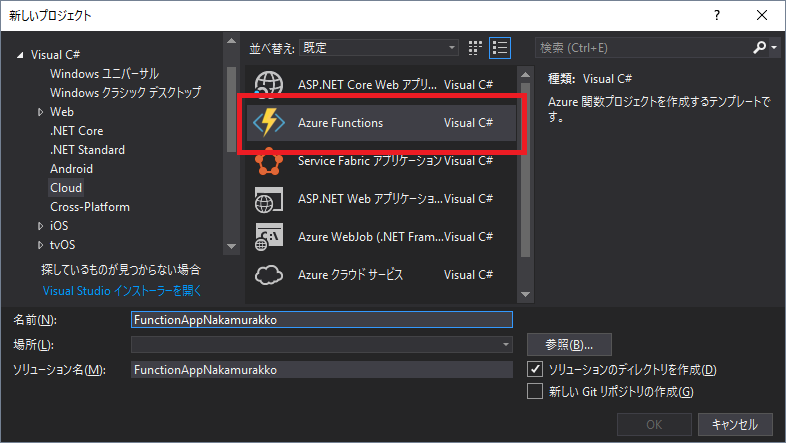Select the Windows ユニバーサル category
This screenshot has height=443, width=786.
104,74
